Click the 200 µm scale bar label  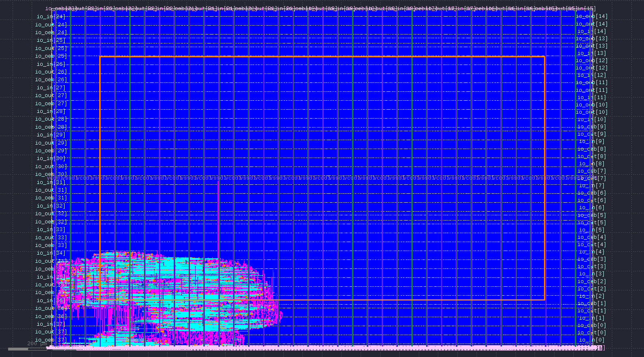click(x=37, y=344)
